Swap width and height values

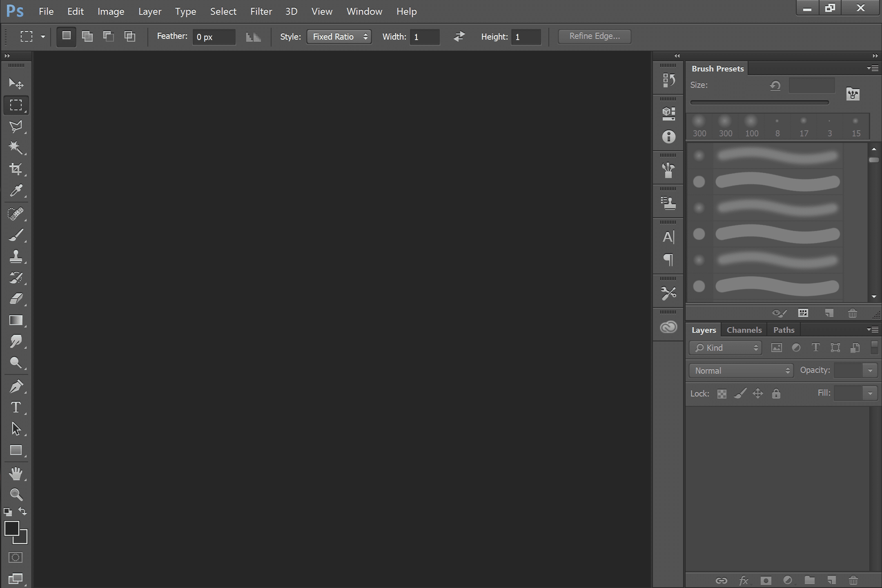click(x=459, y=36)
